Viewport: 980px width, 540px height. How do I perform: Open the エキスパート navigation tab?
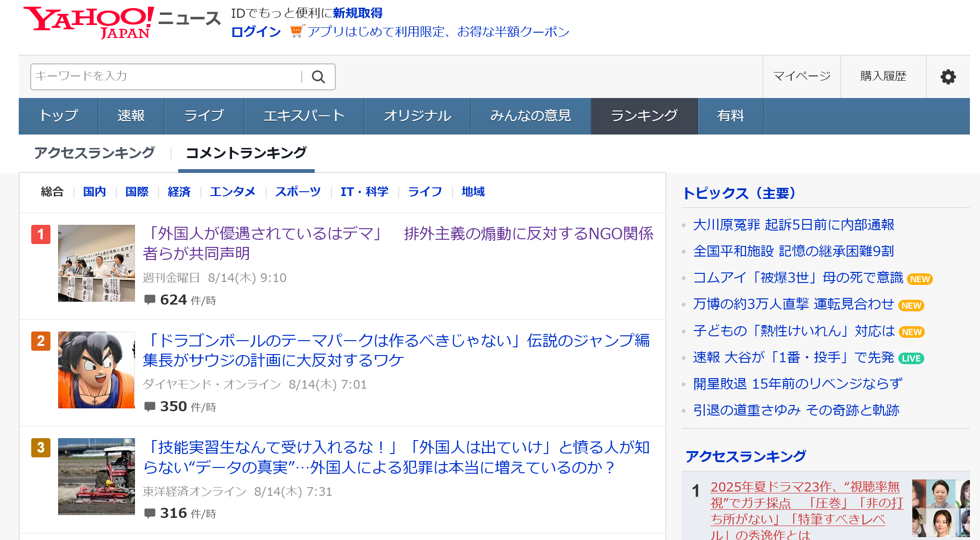coord(304,116)
